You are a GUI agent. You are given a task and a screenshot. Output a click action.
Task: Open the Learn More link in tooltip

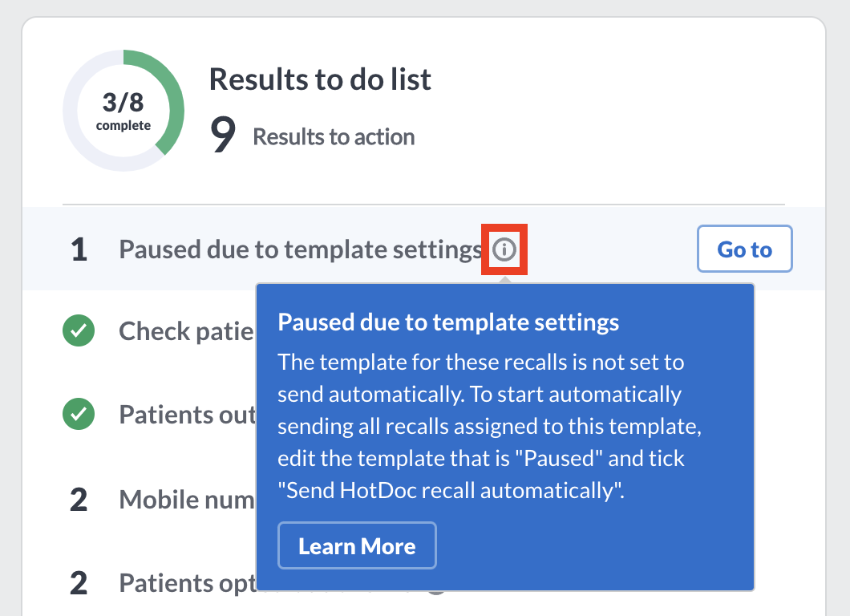pyautogui.click(x=357, y=545)
